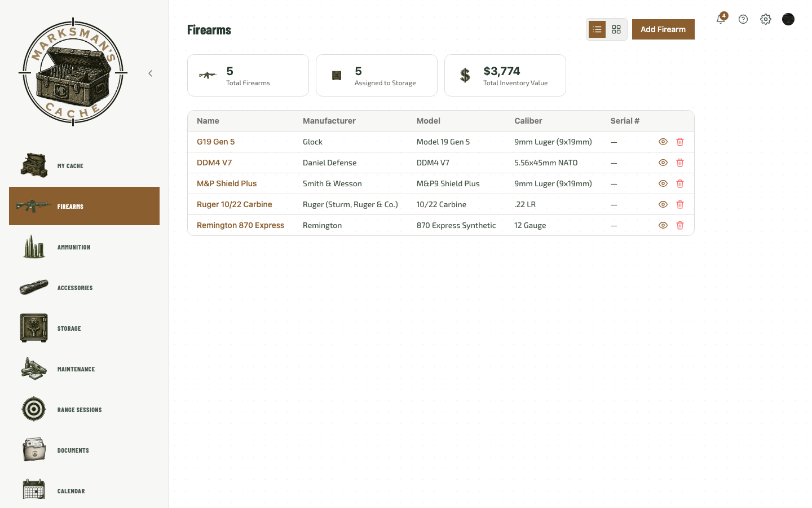The width and height of the screenshot is (812, 508).
Task: Click 'Ruger (Sturm, Ruger & Co.)' cell
Action: click(x=350, y=204)
